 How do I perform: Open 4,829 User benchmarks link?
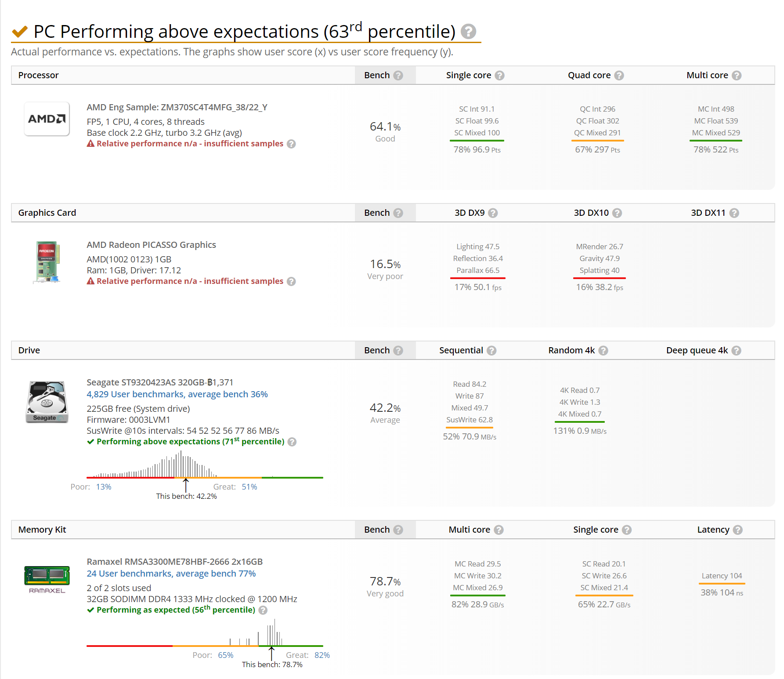(x=177, y=394)
